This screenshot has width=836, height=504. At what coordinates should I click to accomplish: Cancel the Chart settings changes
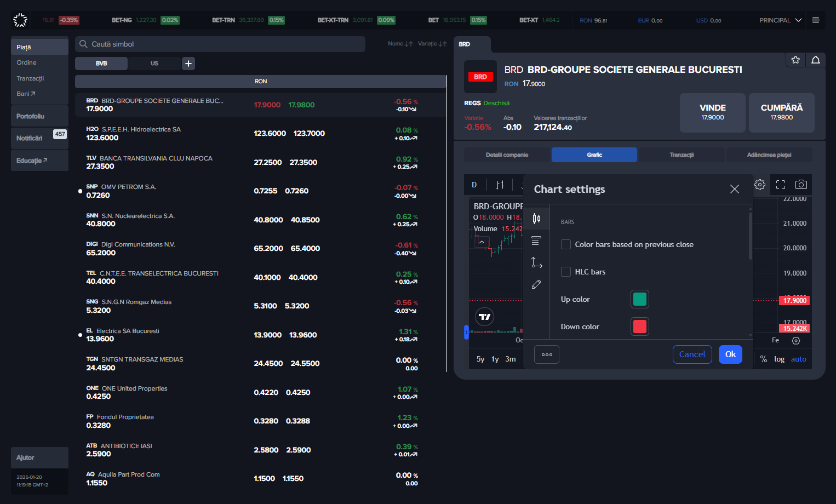tap(692, 354)
